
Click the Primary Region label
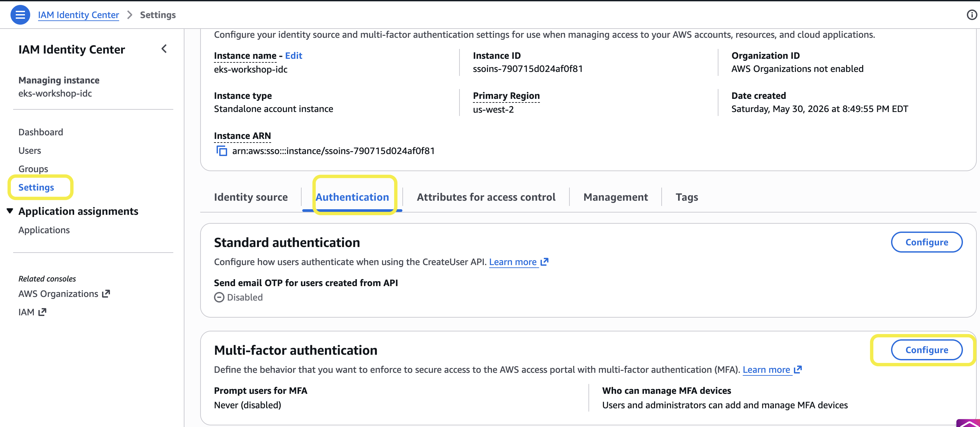[x=506, y=96]
